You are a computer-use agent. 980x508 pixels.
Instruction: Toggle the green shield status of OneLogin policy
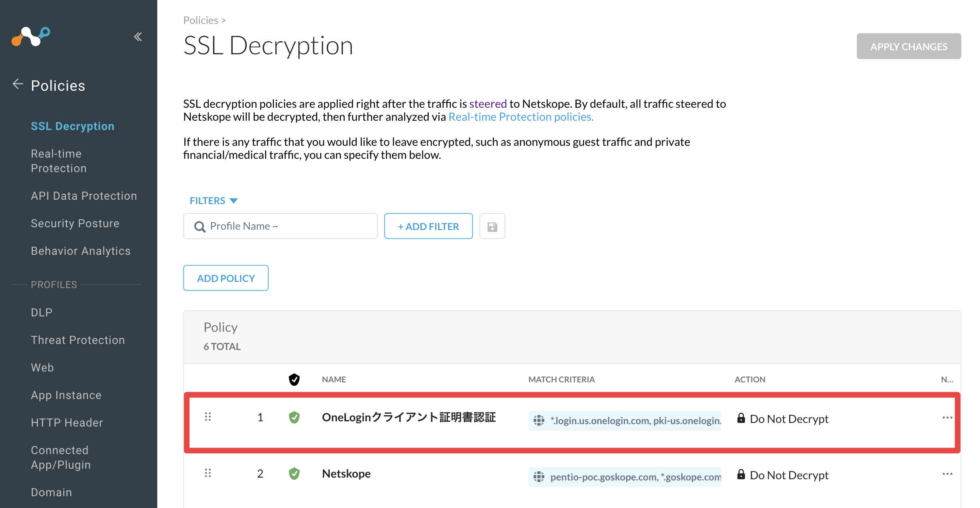point(294,417)
